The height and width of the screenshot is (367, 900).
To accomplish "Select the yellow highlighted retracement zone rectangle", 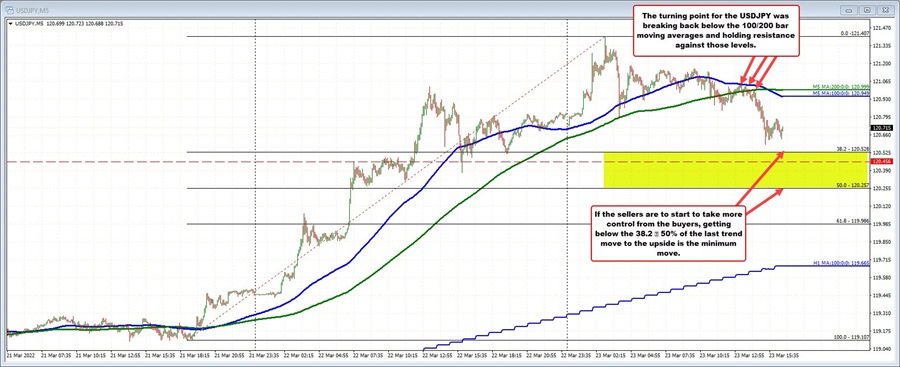I will tap(735, 170).
